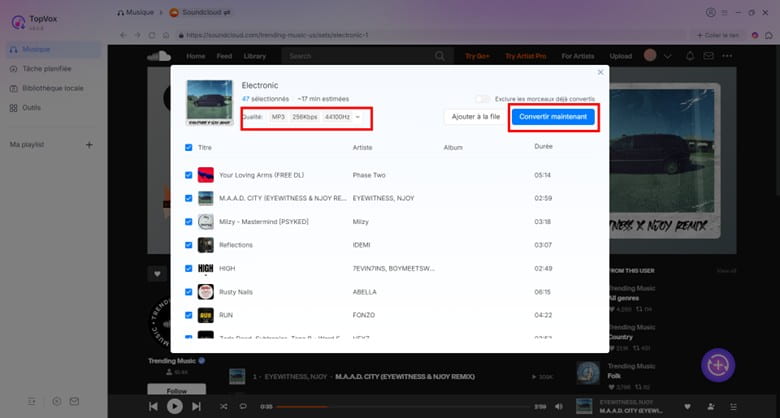Expand the chevron beside the SoundCloud profile avatar

[668, 56]
